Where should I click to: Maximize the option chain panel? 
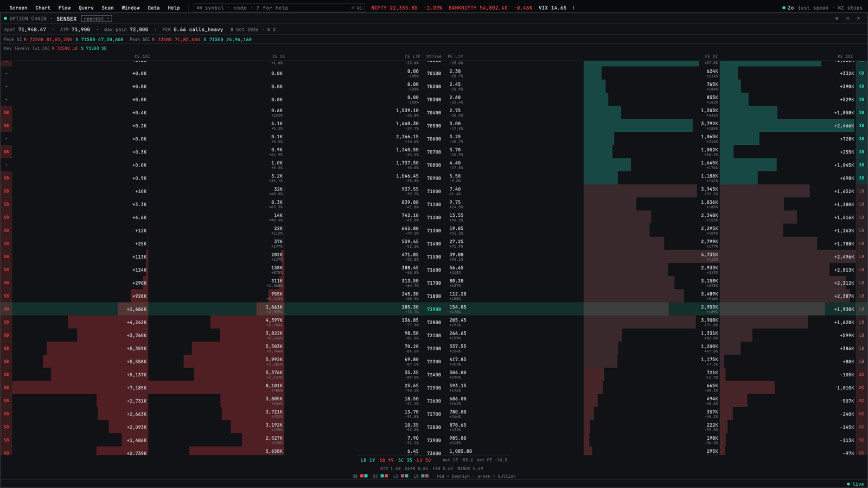847,18
